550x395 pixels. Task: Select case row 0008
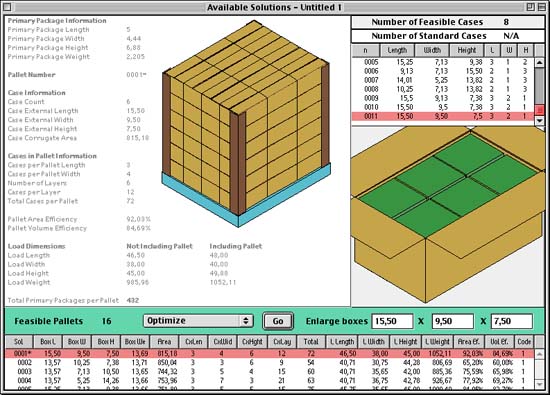click(443, 89)
